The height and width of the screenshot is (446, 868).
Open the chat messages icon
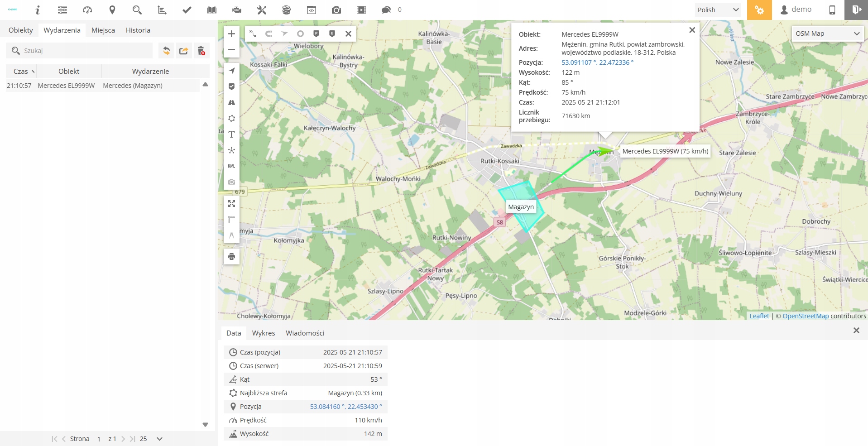pyautogui.click(x=386, y=10)
